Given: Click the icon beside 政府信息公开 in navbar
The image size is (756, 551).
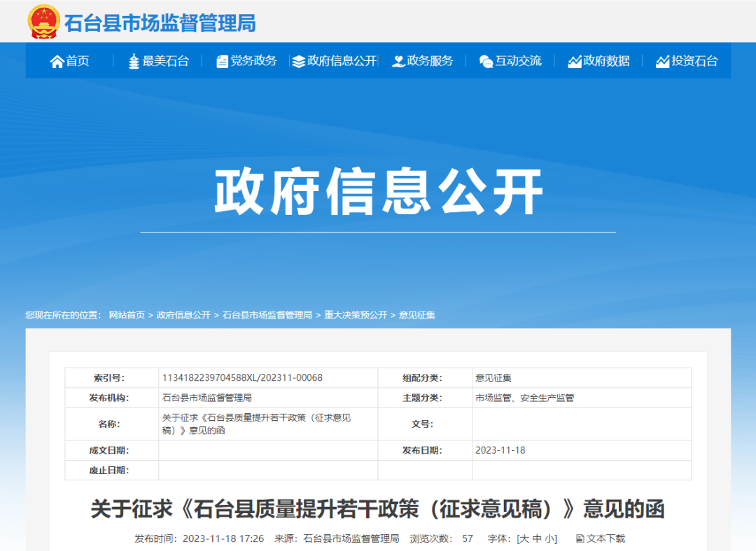Looking at the screenshot, I should [298, 61].
